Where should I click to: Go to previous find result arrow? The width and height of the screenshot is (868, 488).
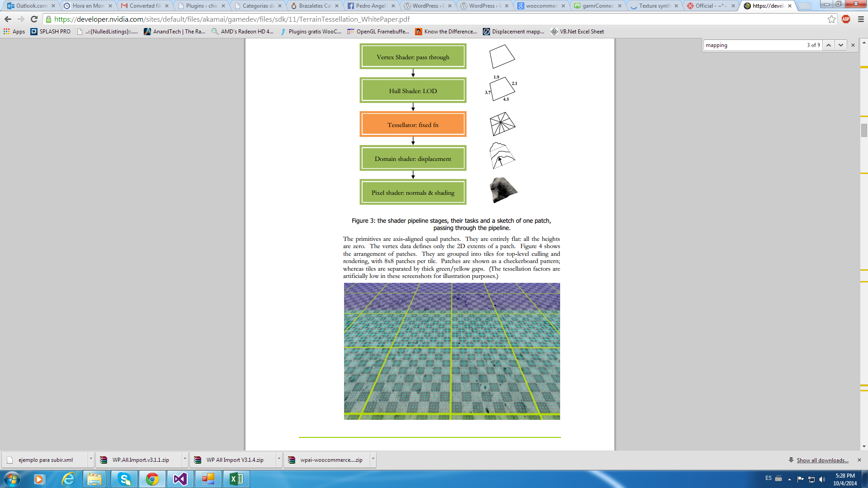(x=828, y=45)
